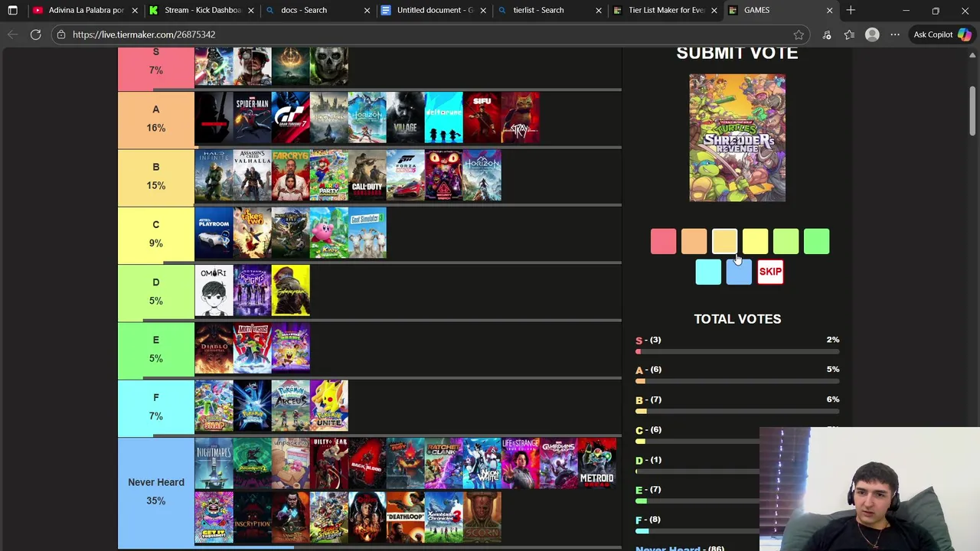Close the Adivina La Palabra tab
Viewport: 980px width, 551px height.
[x=135, y=10]
